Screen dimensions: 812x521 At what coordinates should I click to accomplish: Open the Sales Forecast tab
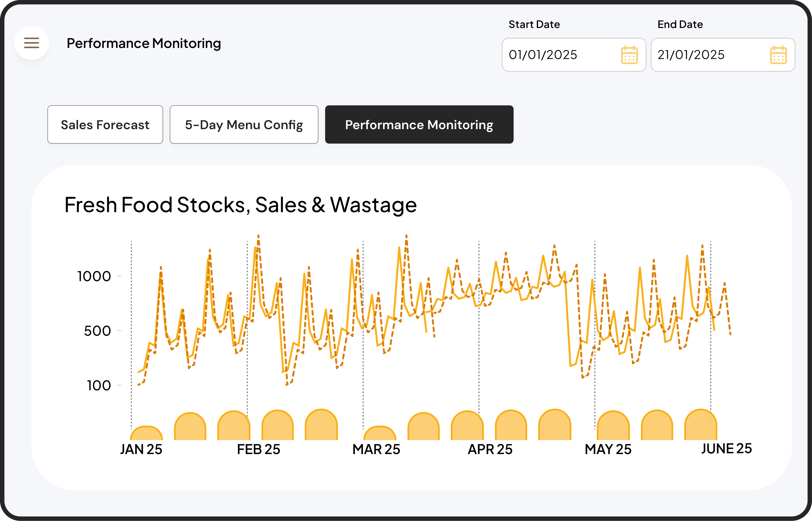pos(105,124)
